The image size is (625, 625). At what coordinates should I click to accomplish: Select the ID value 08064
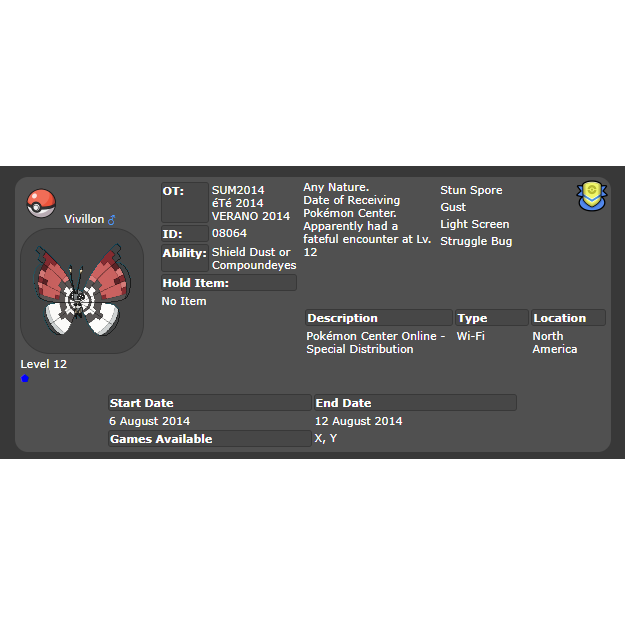click(x=229, y=233)
